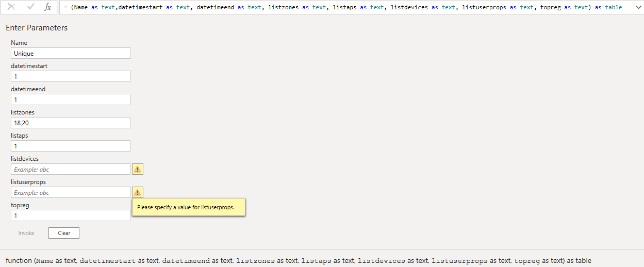Select the Name field containing Unique
This screenshot has width=644, height=267.
(71, 53)
